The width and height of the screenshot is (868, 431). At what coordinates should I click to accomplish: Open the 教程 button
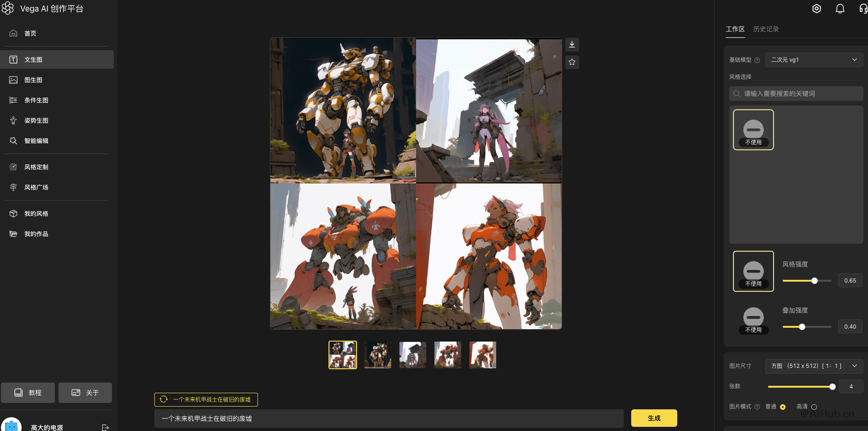(28, 393)
